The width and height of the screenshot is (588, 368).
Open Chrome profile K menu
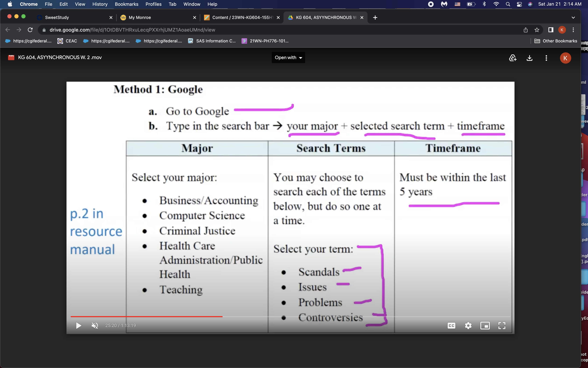click(x=562, y=30)
